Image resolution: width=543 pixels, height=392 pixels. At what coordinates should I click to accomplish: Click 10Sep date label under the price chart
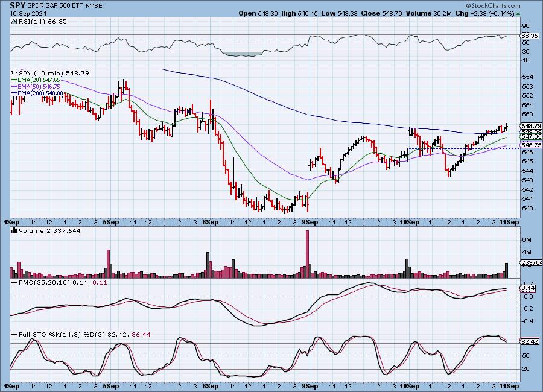tap(409, 223)
